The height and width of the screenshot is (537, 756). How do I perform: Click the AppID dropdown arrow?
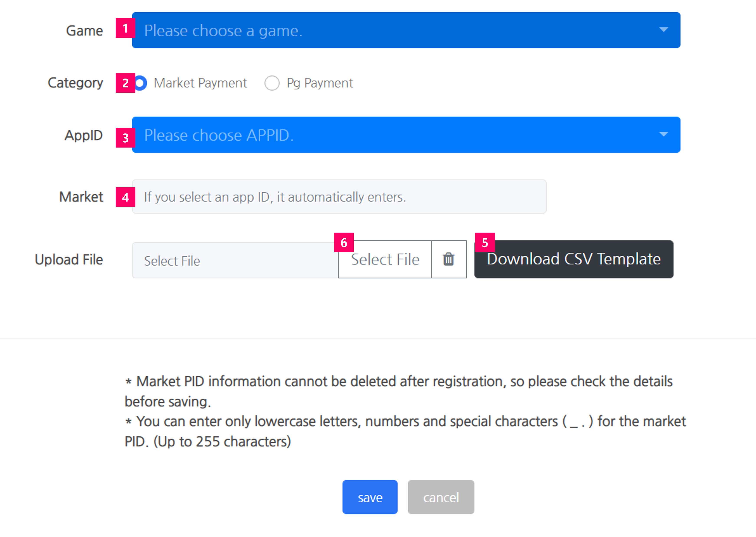663,134
